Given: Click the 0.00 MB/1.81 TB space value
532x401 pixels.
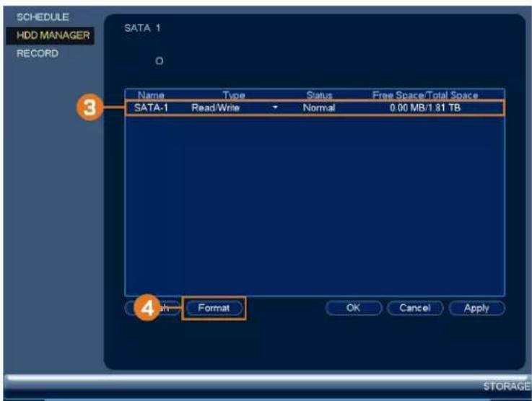Looking at the screenshot, I should (x=425, y=107).
